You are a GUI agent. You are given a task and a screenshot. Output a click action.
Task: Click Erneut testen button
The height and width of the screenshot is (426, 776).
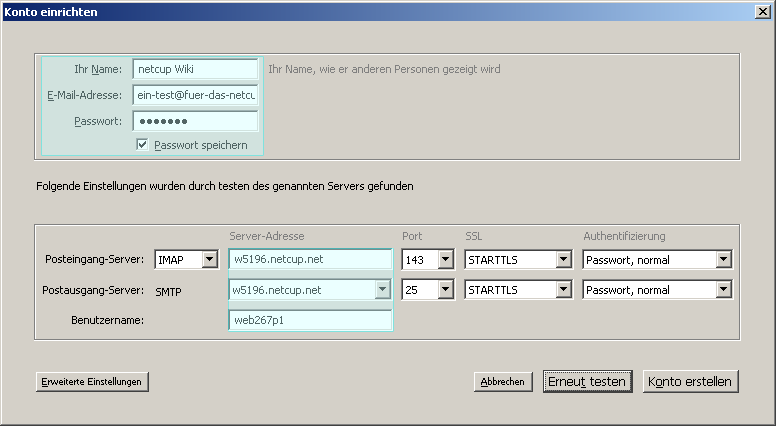pyautogui.click(x=586, y=381)
